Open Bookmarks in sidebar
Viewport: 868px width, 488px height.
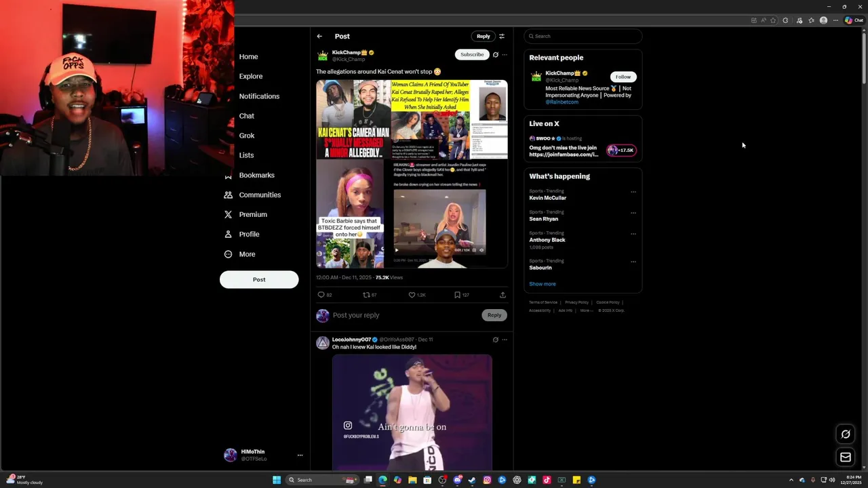click(256, 175)
